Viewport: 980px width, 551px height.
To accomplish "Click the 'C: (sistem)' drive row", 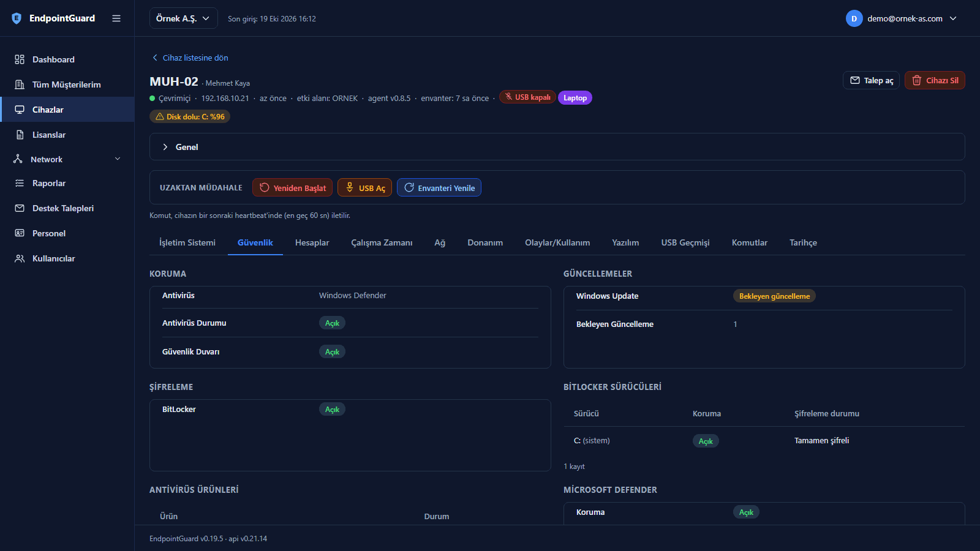I will pyautogui.click(x=764, y=441).
